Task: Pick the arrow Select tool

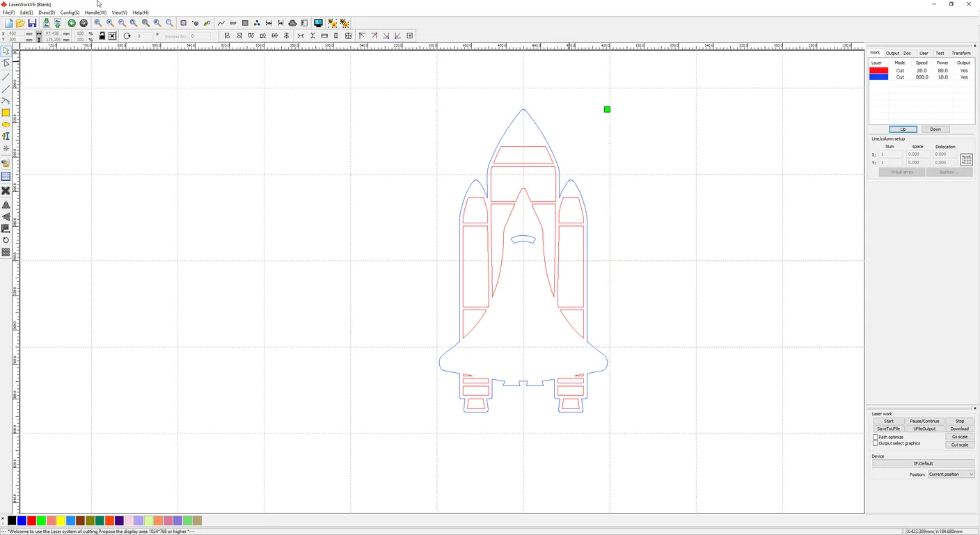Action: [x=6, y=51]
